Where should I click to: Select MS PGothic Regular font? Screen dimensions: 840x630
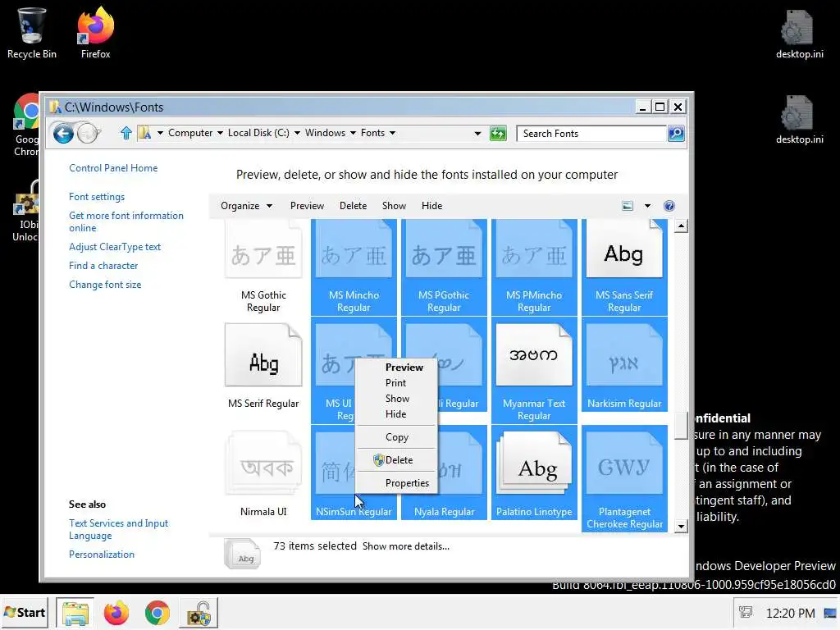(x=444, y=267)
